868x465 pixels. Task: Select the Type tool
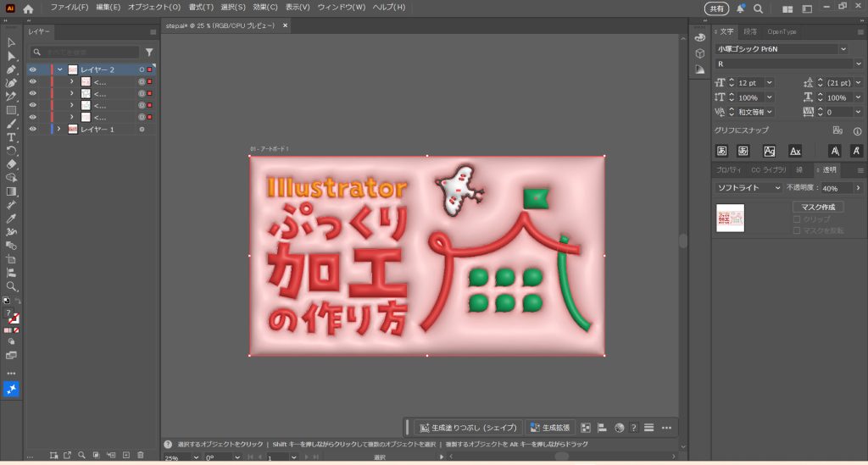coord(12,137)
